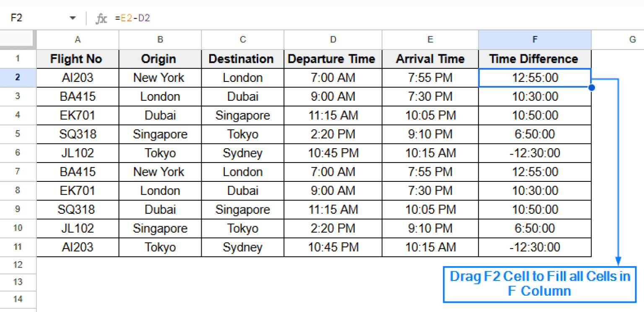Select the Destination cell showing Sydney
This screenshot has width=644, height=312.
click(242, 153)
